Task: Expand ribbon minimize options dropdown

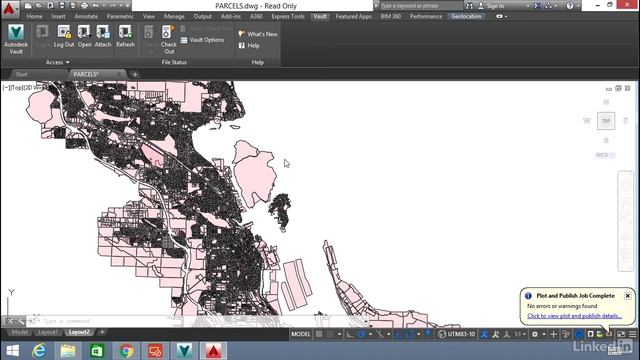Action: click(x=506, y=16)
